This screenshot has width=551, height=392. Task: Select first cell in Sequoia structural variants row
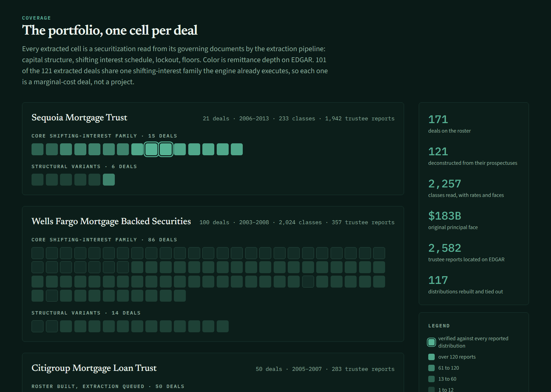tap(37, 180)
